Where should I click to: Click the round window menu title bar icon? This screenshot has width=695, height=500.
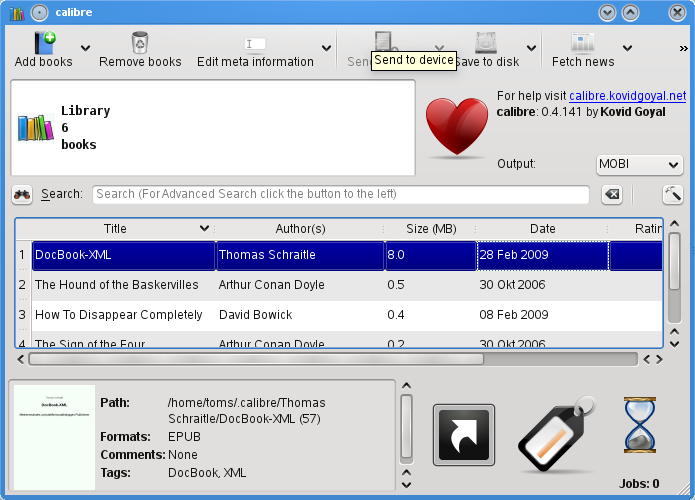coord(39,12)
